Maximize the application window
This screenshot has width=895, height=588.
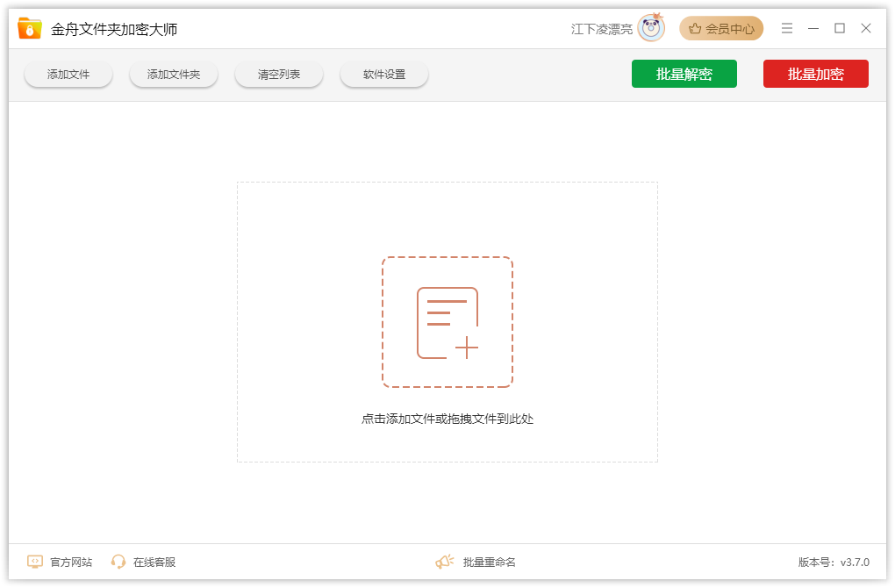tap(840, 28)
